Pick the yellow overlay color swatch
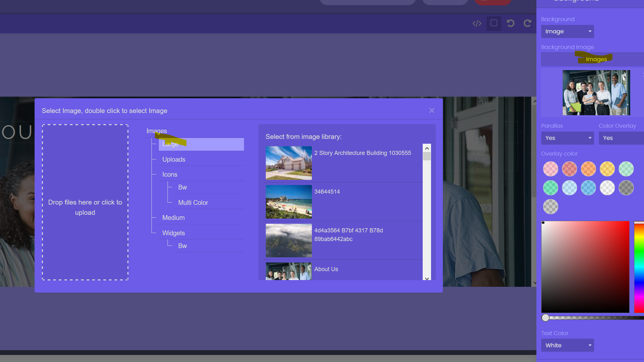644x362 pixels. [607, 169]
